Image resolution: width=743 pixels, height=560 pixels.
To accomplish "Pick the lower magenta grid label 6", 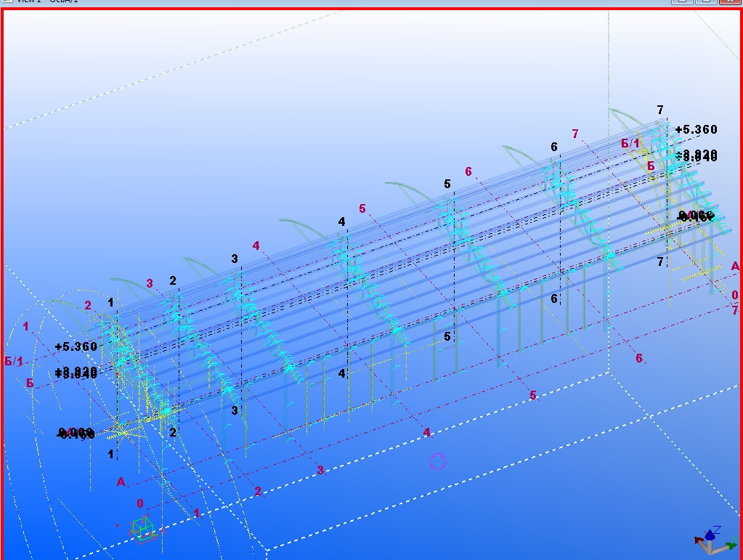I will tap(639, 358).
